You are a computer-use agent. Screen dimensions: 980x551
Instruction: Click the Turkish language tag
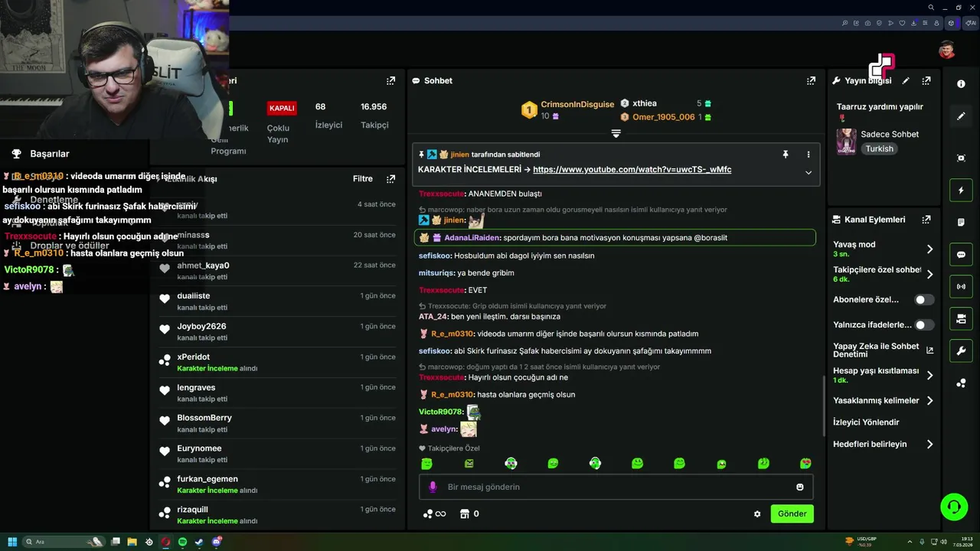click(x=879, y=149)
